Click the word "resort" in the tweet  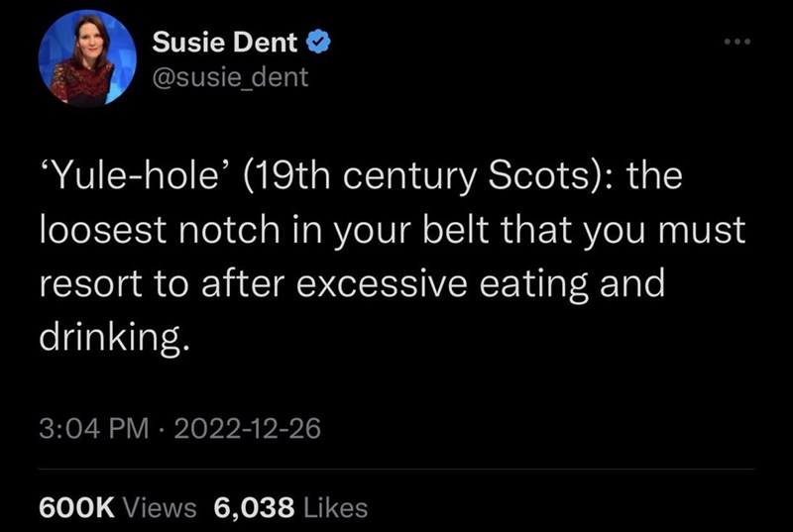[x=85, y=284]
